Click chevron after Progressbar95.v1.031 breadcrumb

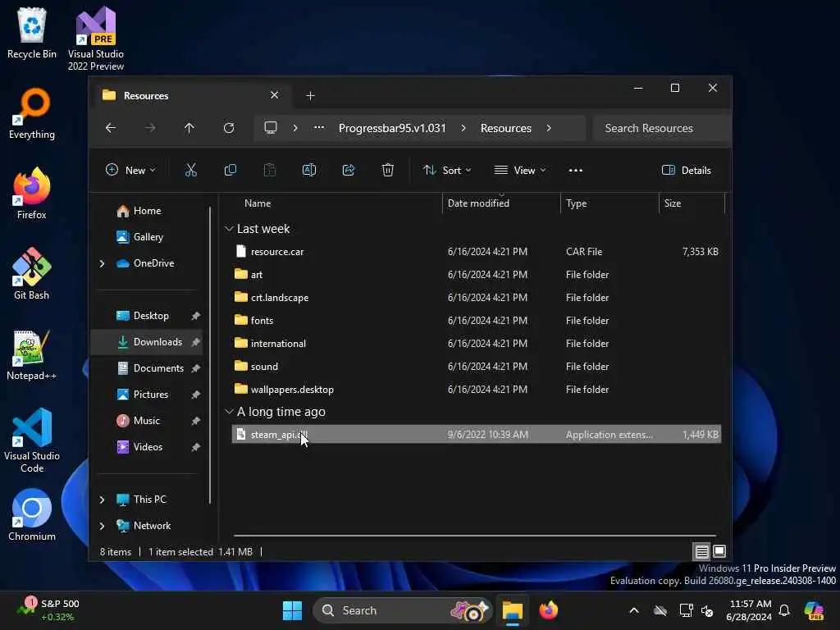click(463, 128)
